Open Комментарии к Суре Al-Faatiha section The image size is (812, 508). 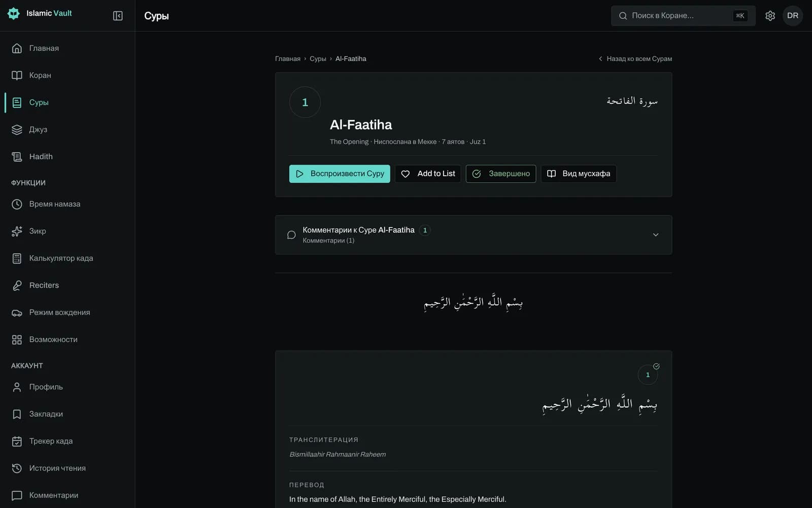coord(473,235)
